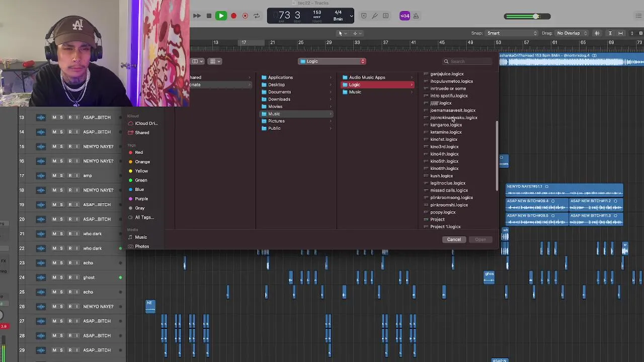Image resolution: width=644 pixels, height=362 pixels.
Task: Select the poopy.logicx file
Action: tap(443, 212)
